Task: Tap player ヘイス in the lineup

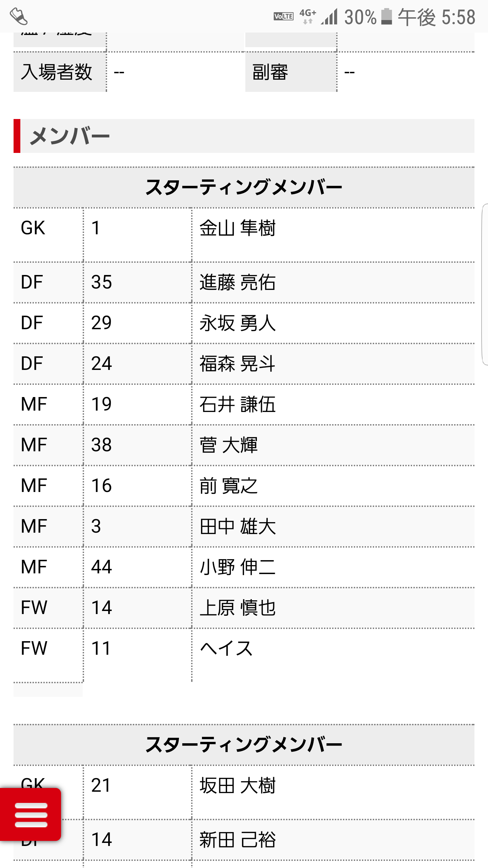Action: click(x=226, y=648)
